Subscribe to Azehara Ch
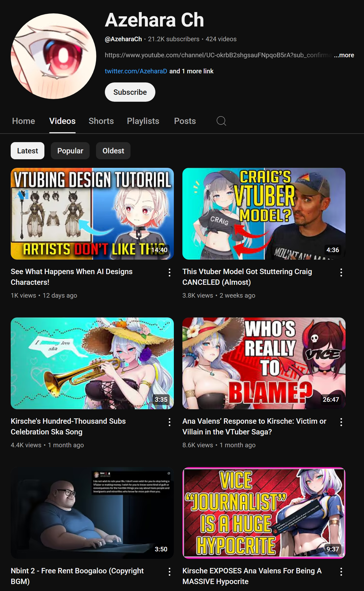Viewport: 364px width, 591px height. tap(130, 92)
